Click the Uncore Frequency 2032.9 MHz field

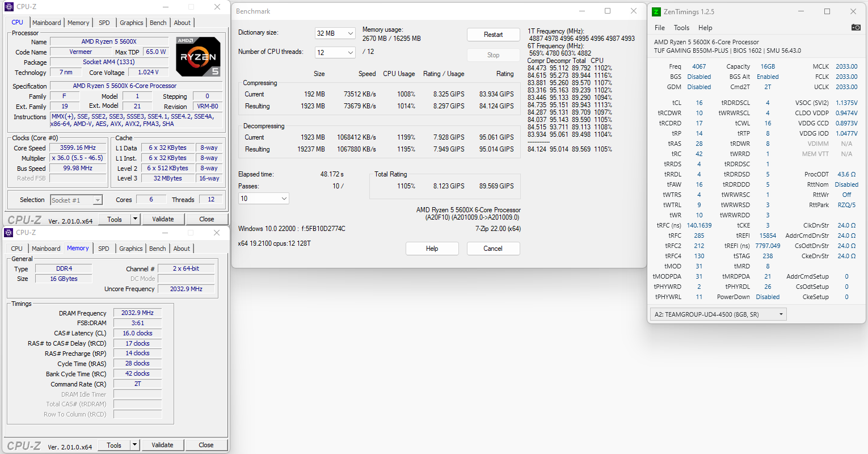(186, 289)
